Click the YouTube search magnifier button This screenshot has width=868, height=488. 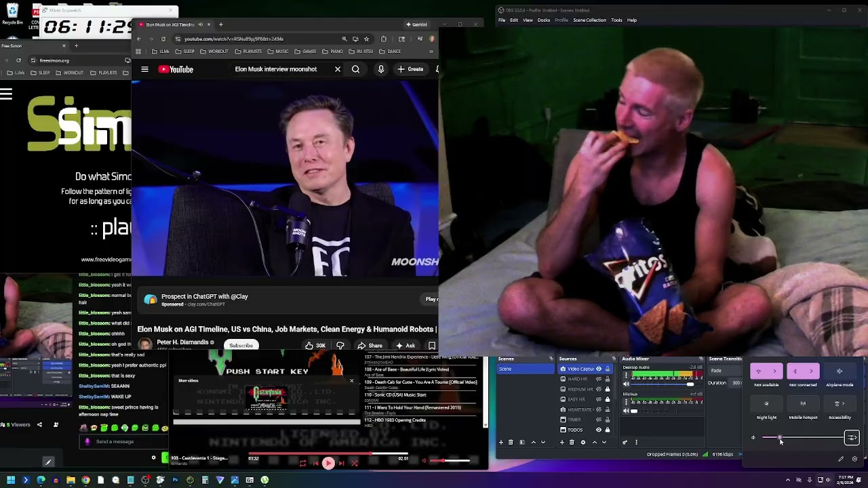pyautogui.click(x=355, y=69)
